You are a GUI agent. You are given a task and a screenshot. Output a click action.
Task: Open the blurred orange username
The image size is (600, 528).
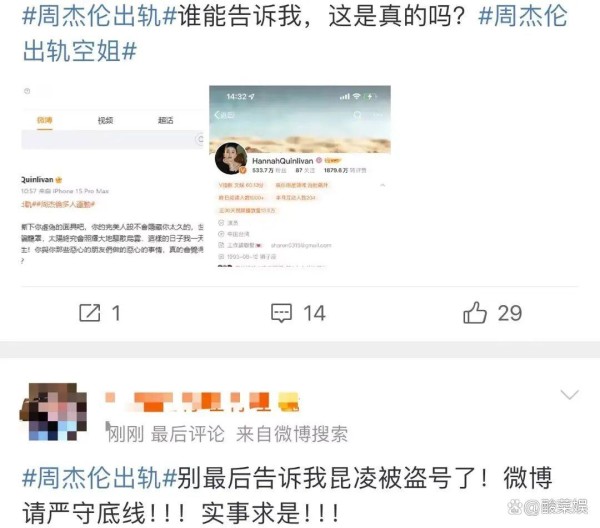(x=202, y=402)
